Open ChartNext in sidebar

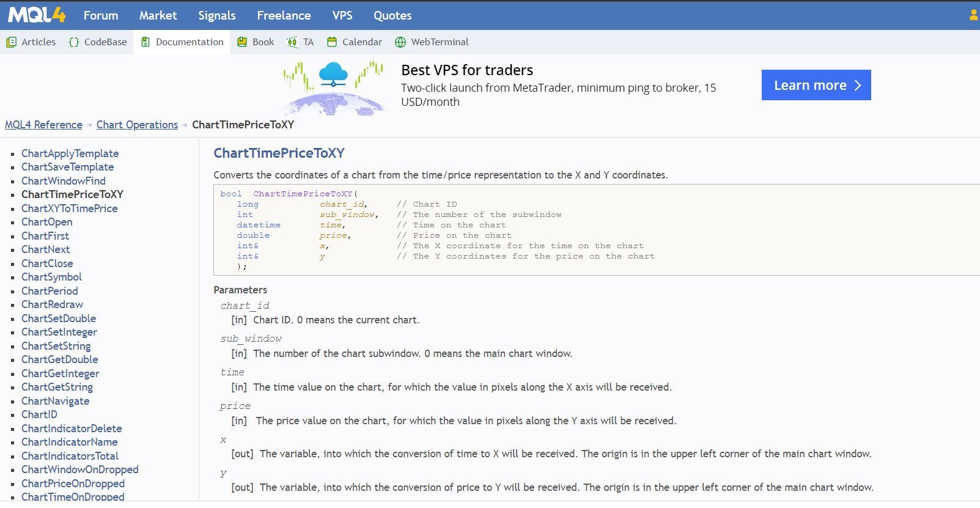[x=46, y=249]
